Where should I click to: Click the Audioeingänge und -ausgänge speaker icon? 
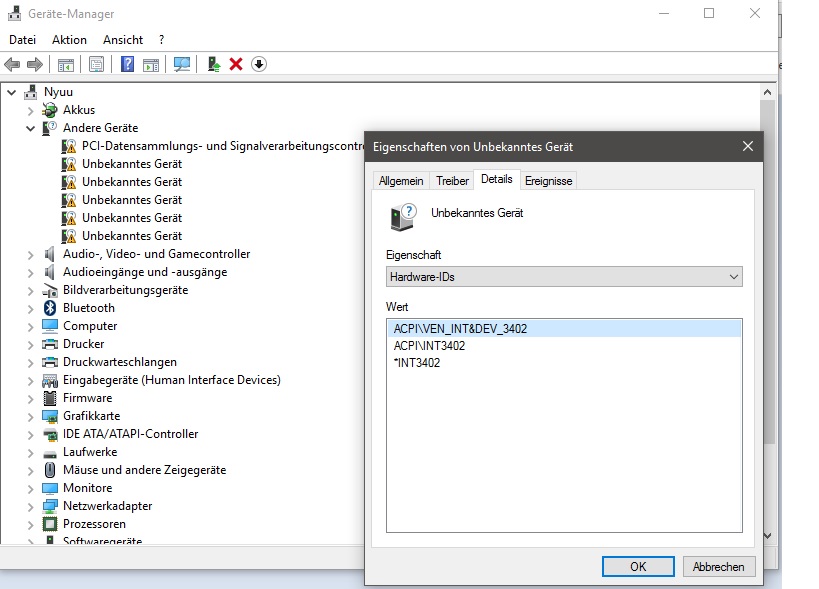click(50, 272)
